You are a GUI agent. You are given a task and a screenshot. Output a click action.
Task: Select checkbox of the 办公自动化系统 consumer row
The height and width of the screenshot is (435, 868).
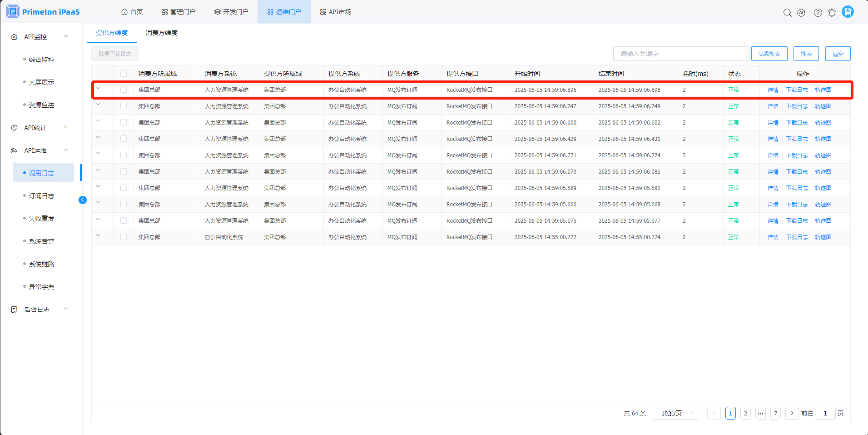click(124, 237)
